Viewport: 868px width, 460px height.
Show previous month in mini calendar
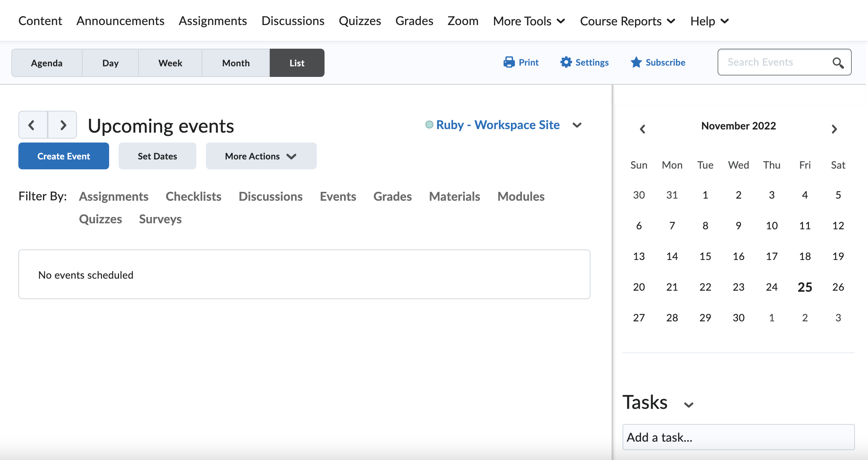[642, 129]
